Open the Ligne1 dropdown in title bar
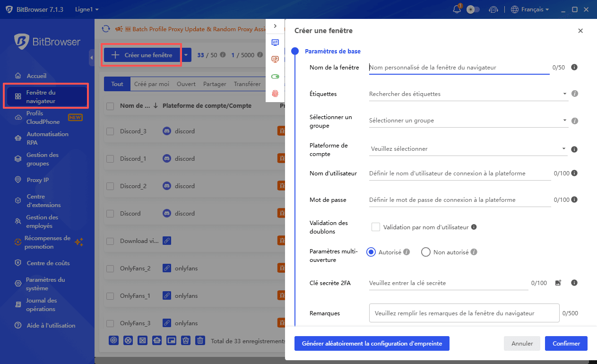Screen dimensions: 597x364 (87, 9)
